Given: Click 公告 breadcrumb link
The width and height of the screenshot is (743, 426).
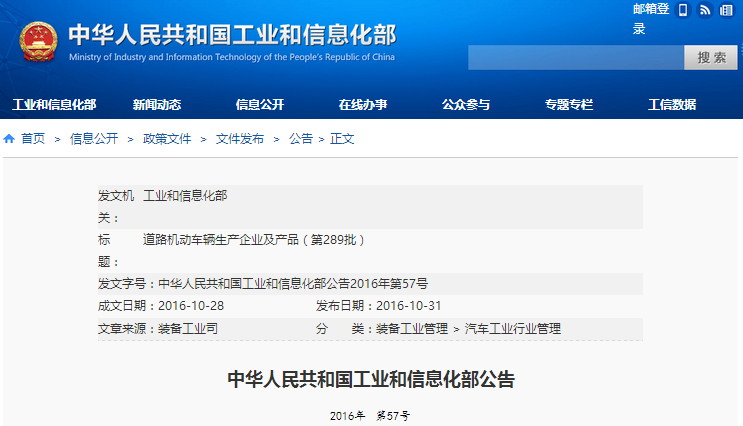Looking at the screenshot, I should [301, 139].
